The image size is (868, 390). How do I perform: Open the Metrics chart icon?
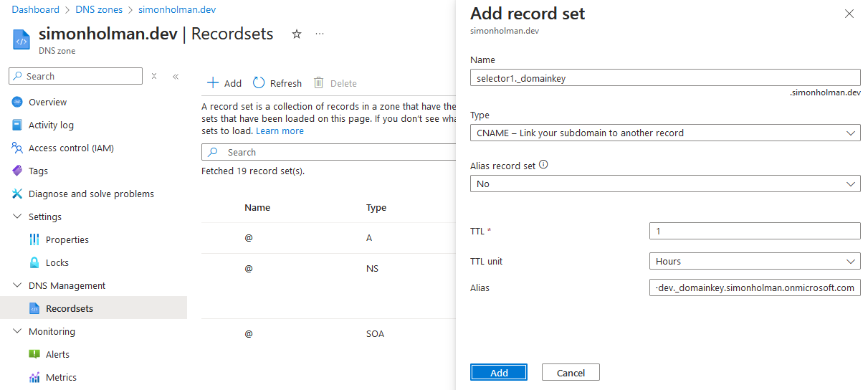(34, 377)
